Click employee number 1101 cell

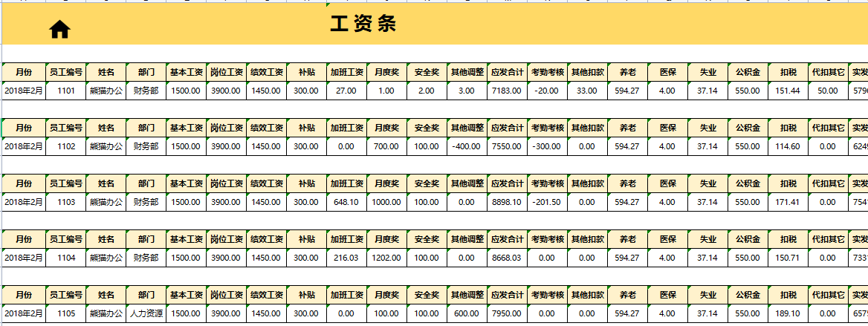pyautogui.click(x=66, y=91)
